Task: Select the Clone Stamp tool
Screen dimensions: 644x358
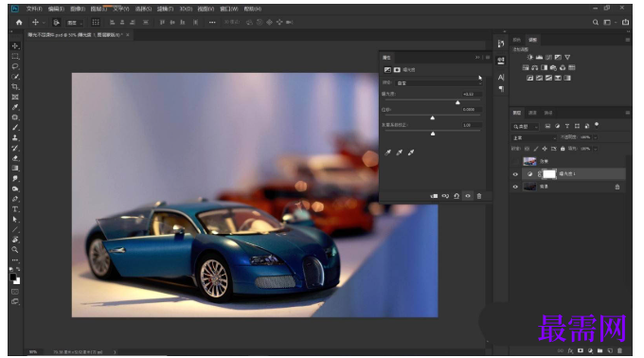Action: click(15, 138)
